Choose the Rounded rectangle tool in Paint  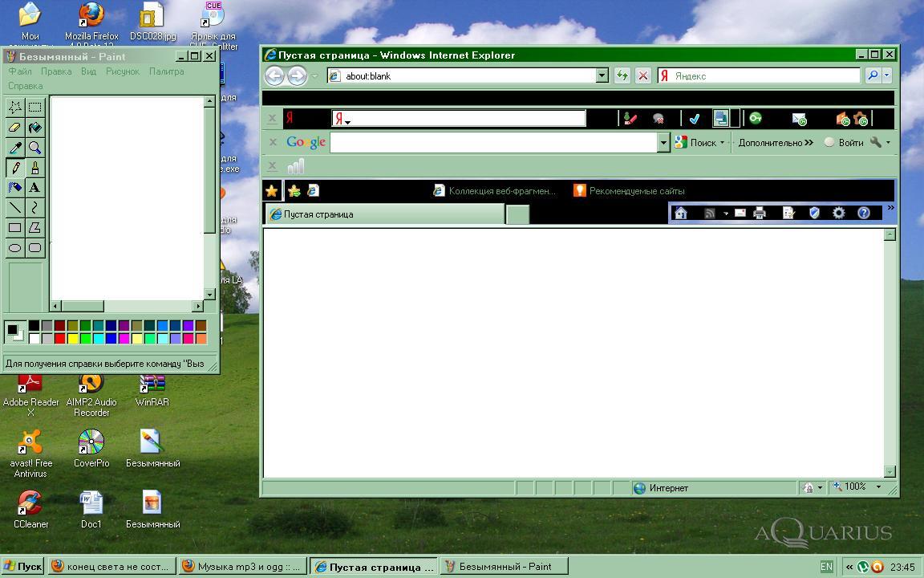click(35, 248)
